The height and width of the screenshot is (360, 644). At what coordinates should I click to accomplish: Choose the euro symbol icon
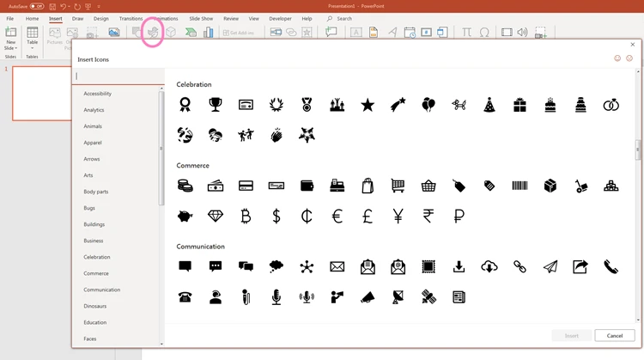click(337, 217)
